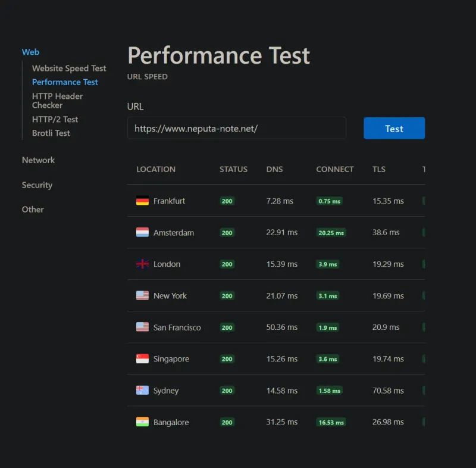
Task: Open the HTTP/2 Test page
Action: tap(55, 119)
